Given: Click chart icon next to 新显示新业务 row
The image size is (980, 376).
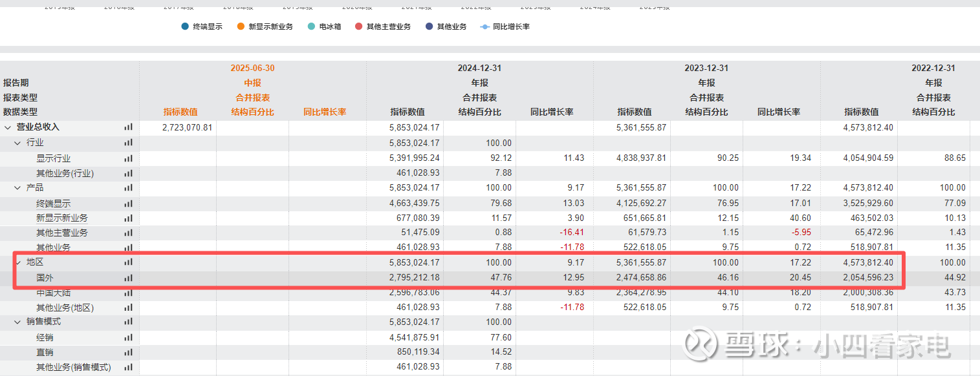Looking at the screenshot, I should (x=128, y=218).
